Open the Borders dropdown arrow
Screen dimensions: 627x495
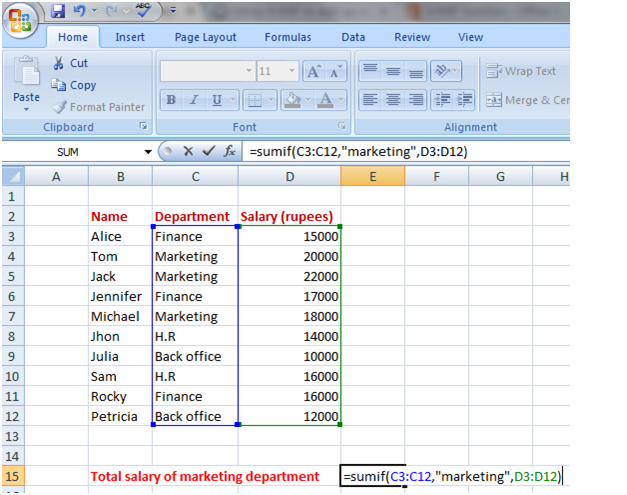point(271,100)
